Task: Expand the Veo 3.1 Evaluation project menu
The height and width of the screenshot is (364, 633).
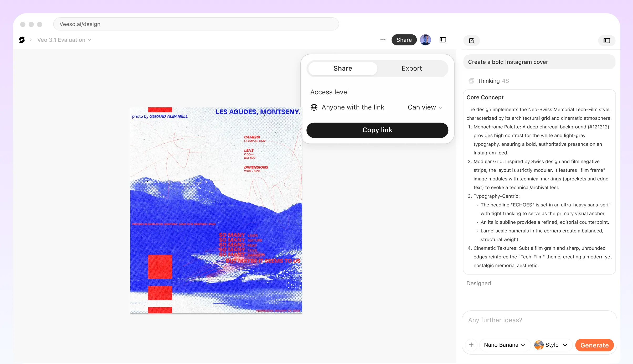Action: pyautogui.click(x=90, y=40)
